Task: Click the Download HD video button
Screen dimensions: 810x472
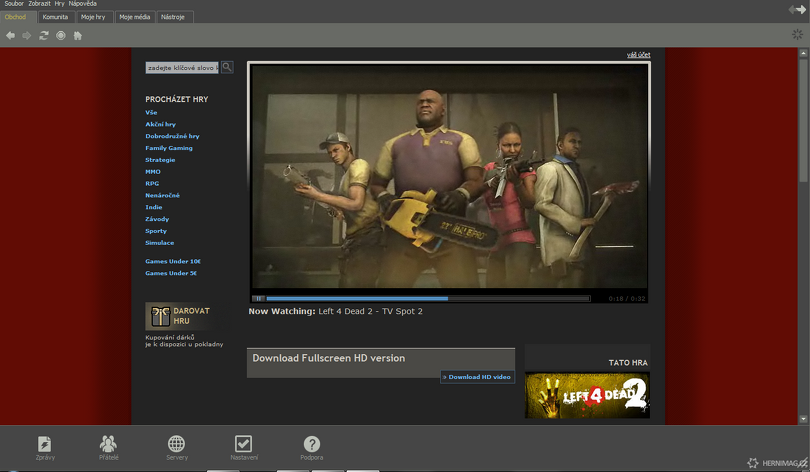Action: pyautogui.click(x=477, y=377)
